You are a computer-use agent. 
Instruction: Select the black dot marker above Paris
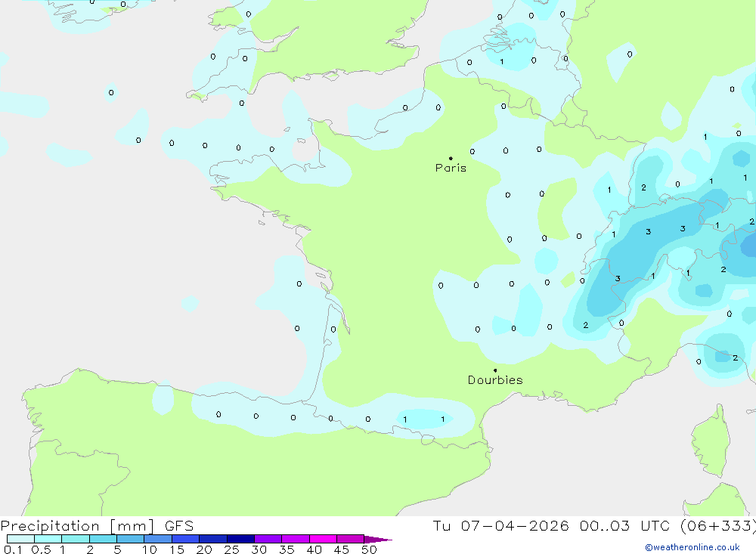[451, 158]
